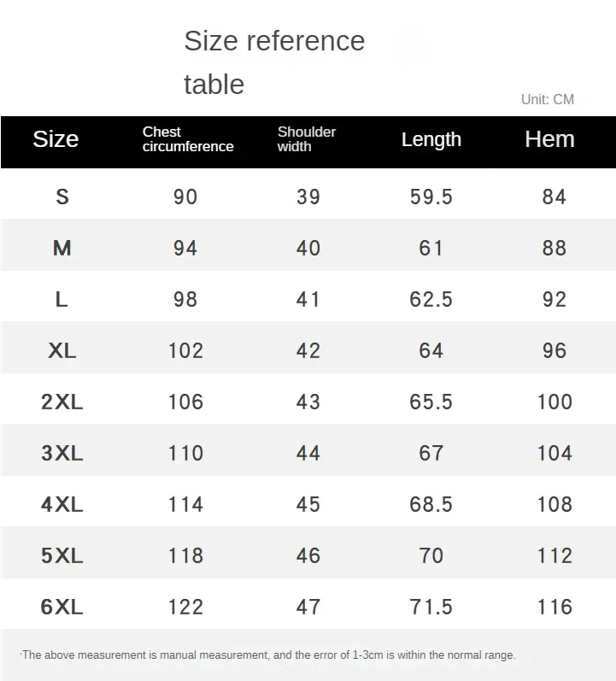Select hem value 104 in 3XL row
Image resolution: width=616 pixels, height=681 pixels.
click(554, 453)
